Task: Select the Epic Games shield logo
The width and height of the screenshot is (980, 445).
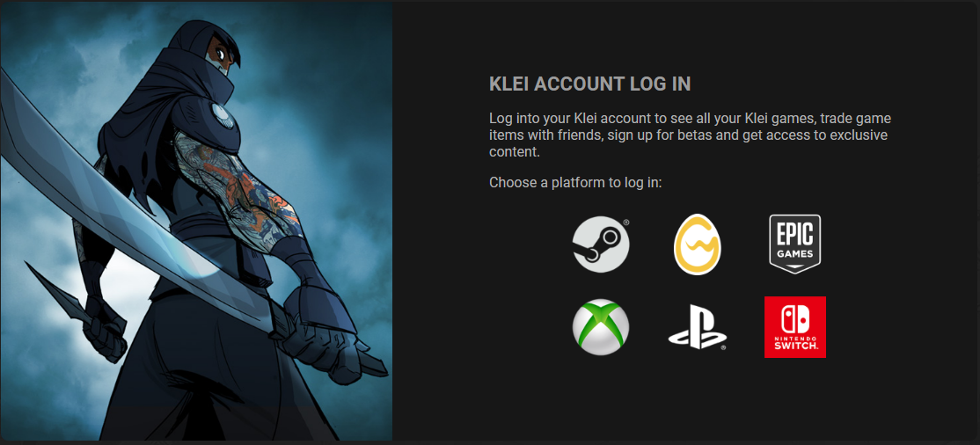Action: pyautogui.click(x=794, y=244)
